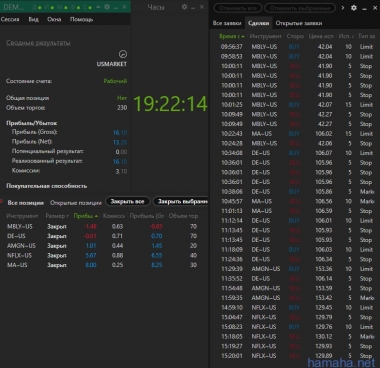Open settings gear in the DEMO main window
This screenshot has height=368, width=380.
107,7
